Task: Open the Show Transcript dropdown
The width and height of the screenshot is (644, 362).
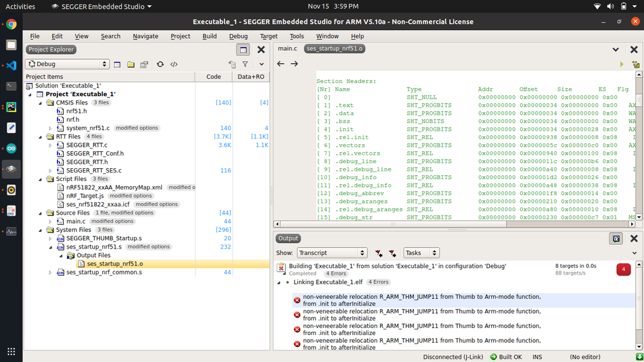Action: [331, 253]
